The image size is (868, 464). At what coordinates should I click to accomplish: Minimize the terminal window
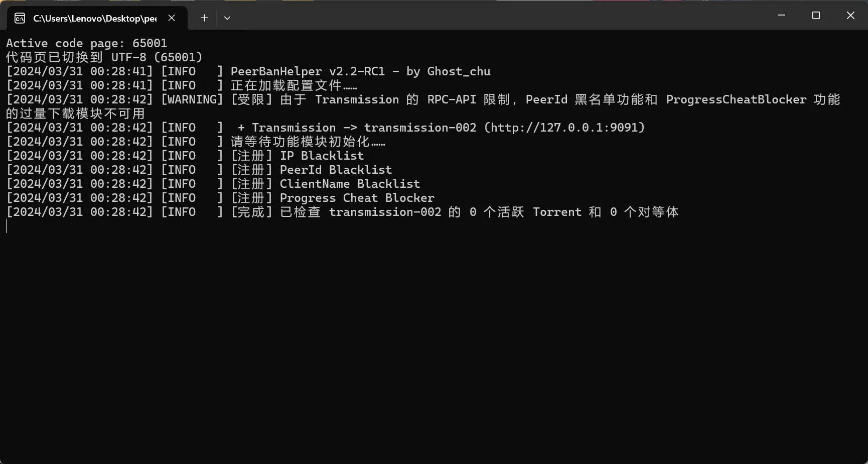pos(781,16)
